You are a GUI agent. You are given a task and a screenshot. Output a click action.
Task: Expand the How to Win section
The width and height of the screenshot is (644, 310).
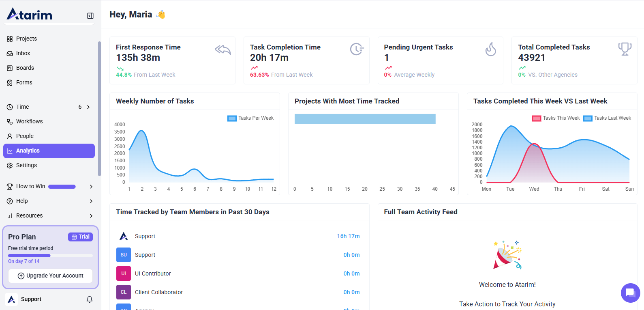click(91, 187)
